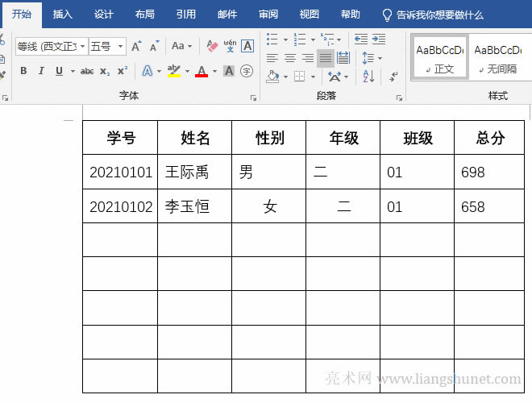Decrease font size with the shrink-font icon

tap(155, 46)
